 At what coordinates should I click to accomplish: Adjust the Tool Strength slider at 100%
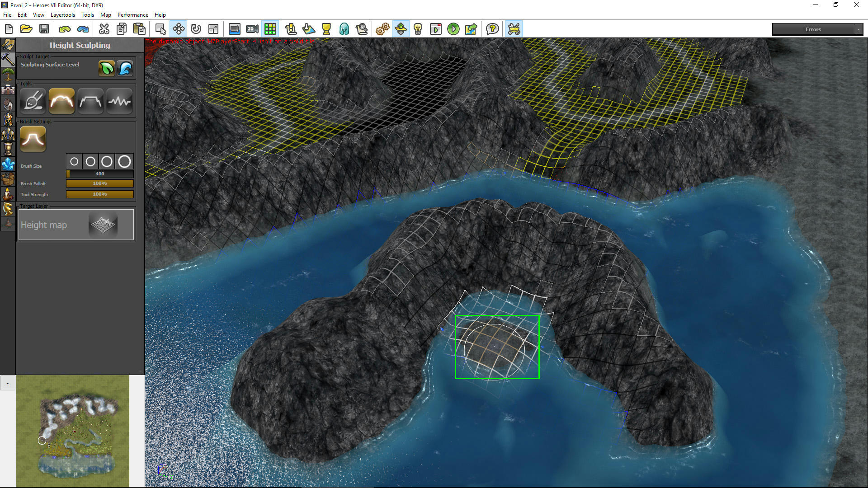click(x=100, y=194)
